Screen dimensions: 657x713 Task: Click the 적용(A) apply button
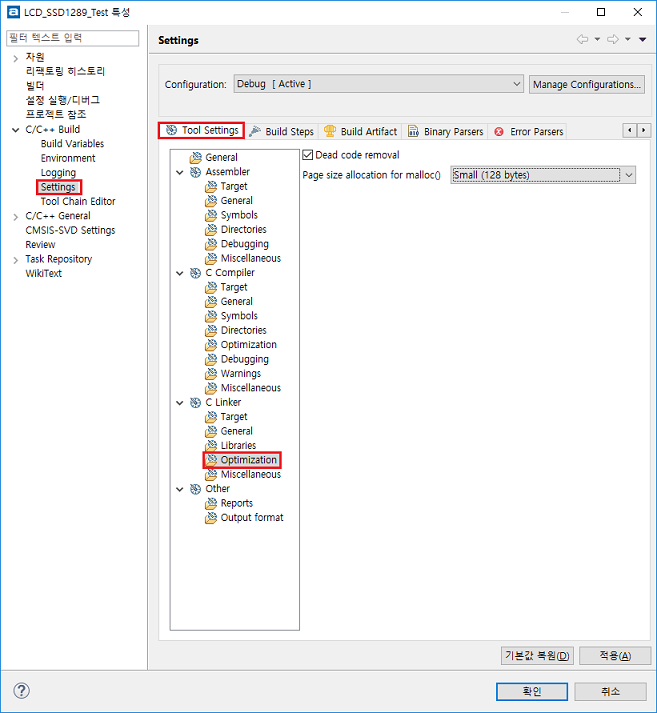615,656
